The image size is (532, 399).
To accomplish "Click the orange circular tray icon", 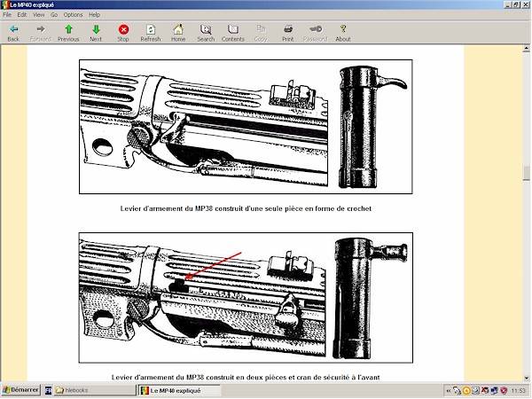I will click(x=466, y=391).
